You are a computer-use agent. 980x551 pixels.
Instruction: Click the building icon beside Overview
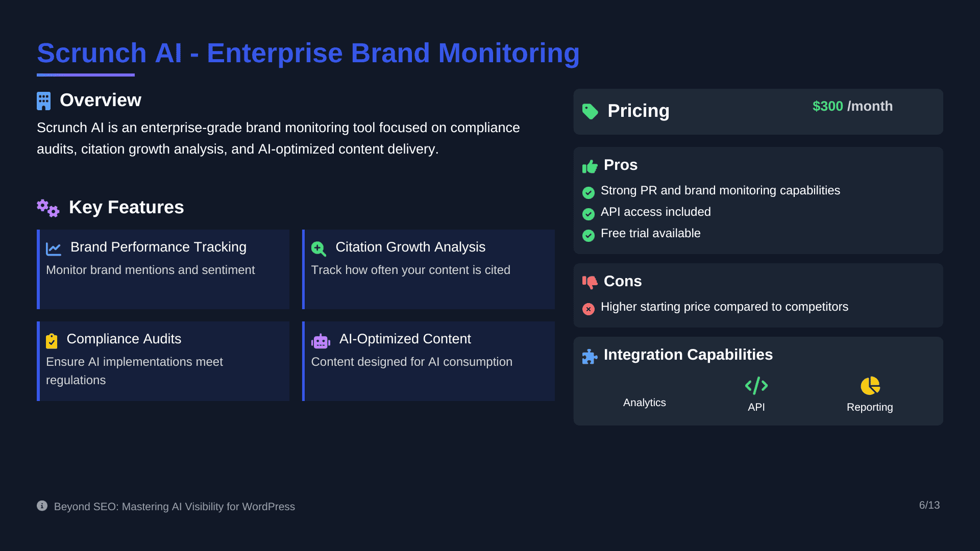tap(44, 101)
